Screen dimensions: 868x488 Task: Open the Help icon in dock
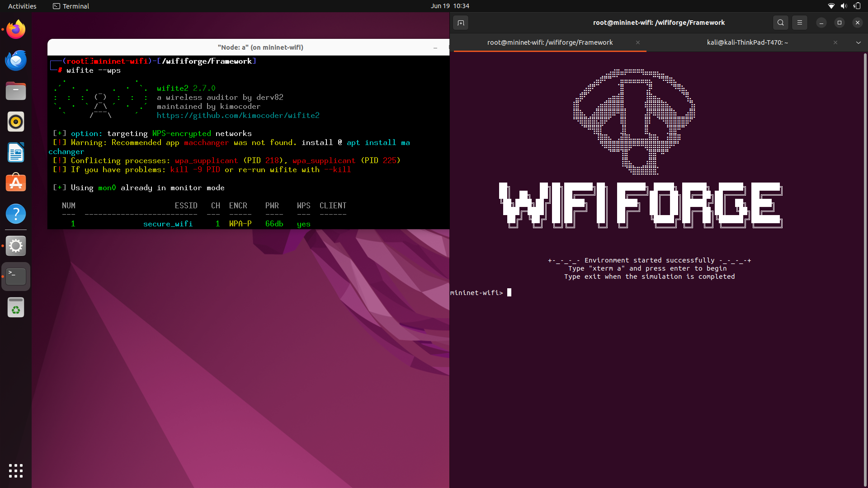pos(16,214)
